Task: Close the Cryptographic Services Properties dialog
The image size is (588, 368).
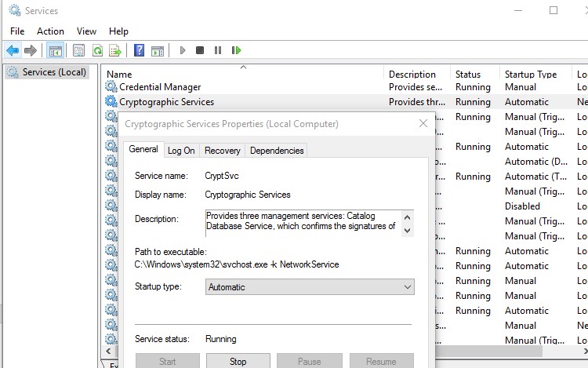Action: [423, 123]
